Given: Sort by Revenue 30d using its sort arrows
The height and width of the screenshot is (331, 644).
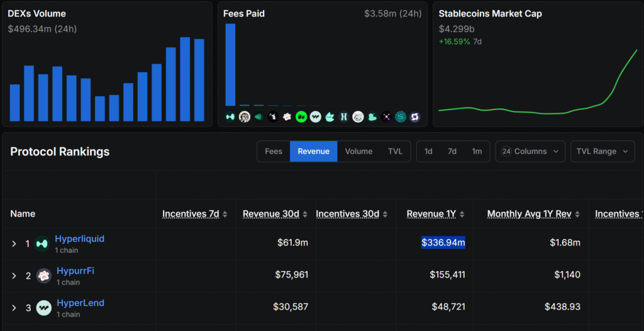Looking at the screenshot, I should pyautogui.click(x=305, y=215).
